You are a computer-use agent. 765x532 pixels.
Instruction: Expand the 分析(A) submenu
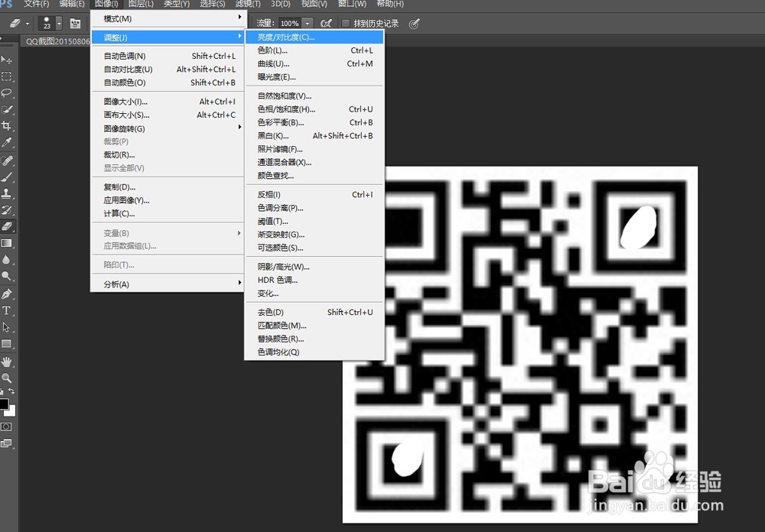point(168,284)
